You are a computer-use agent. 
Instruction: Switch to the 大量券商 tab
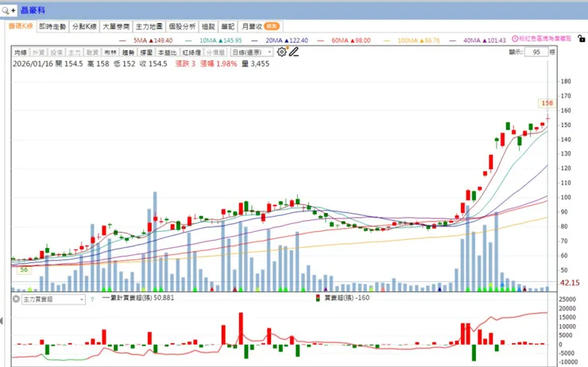[x=116, y=27]
